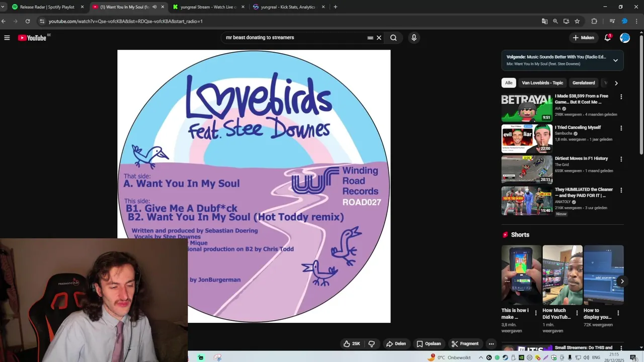Open 'How Much Did YouTub' short thumbnail
The width and height of the screenshot is (644, 362).
coord(562,275)
